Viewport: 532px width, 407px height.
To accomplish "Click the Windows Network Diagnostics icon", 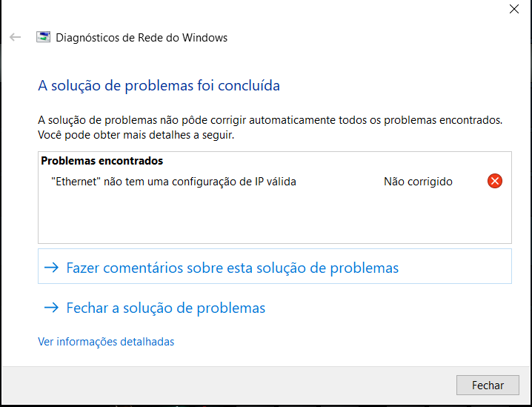I will click(x=44, y=37).
